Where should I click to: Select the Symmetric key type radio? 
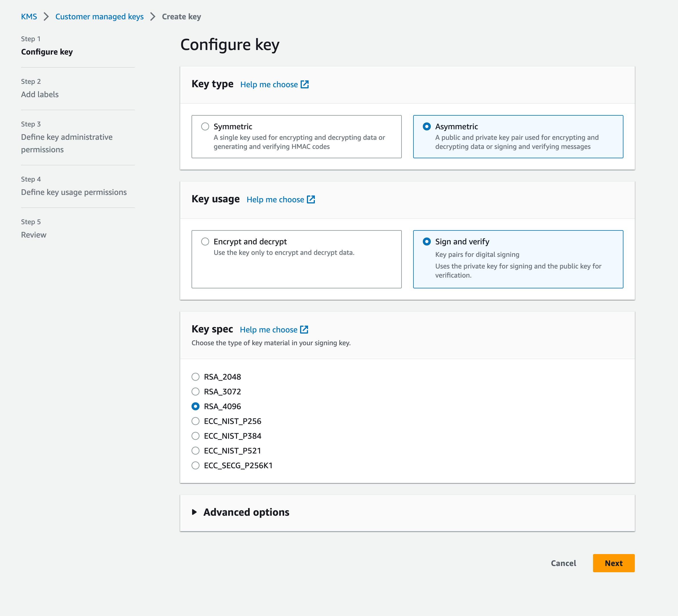(x=205, y=126)
